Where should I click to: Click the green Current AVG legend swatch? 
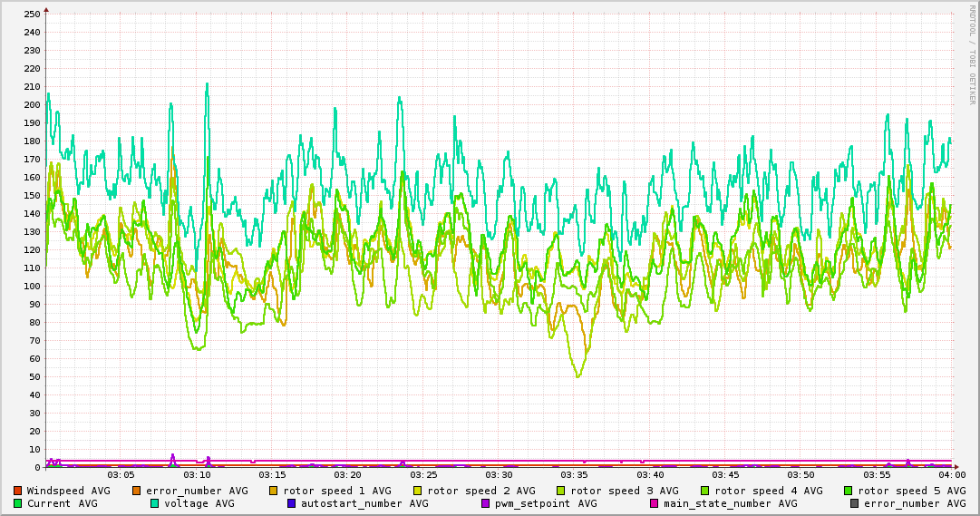[17, 503]
